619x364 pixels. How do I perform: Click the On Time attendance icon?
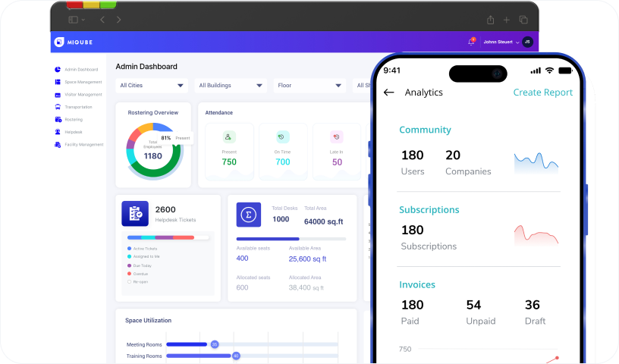283,137
